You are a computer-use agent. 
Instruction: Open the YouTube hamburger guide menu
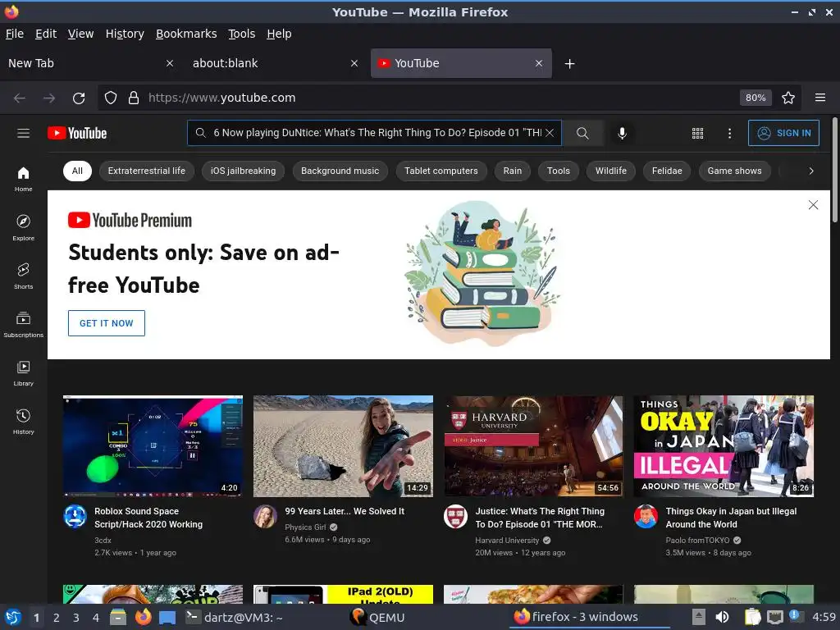coord(23,133)
